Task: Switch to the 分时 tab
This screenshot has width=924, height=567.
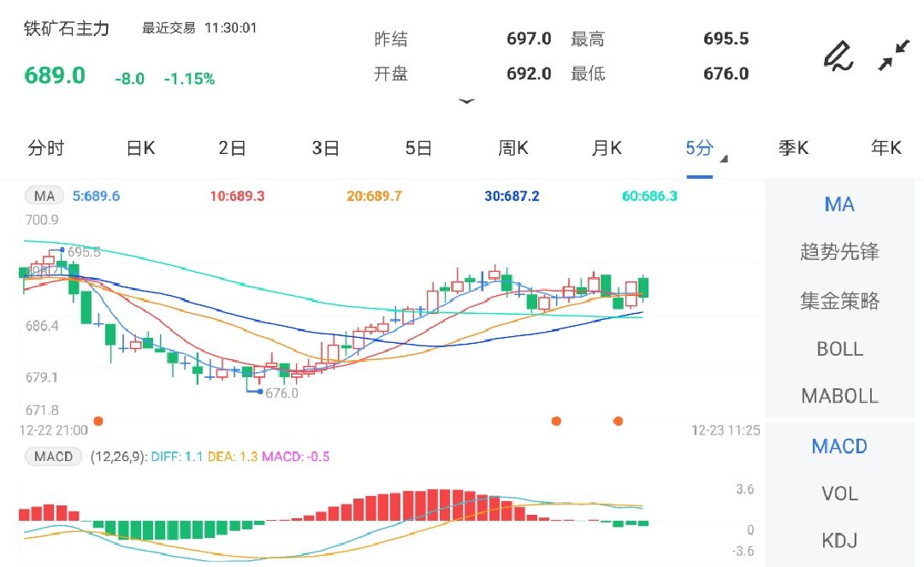Action: pos(46,148)
